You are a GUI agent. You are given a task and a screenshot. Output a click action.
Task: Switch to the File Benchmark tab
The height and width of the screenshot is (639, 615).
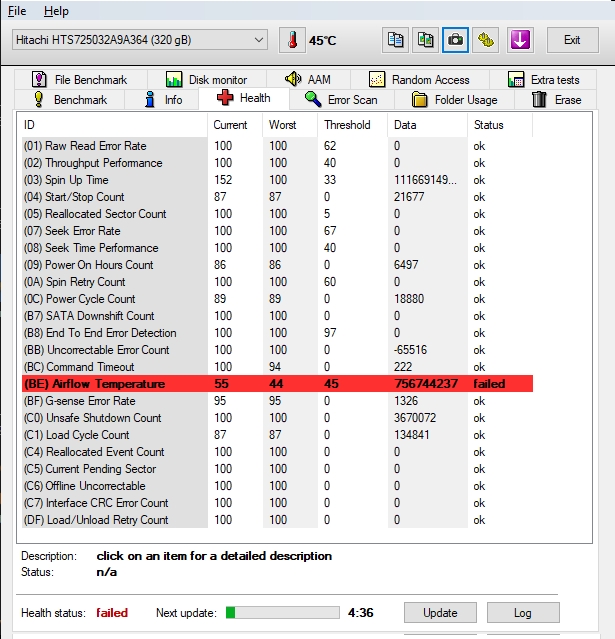tap(80, 79)
